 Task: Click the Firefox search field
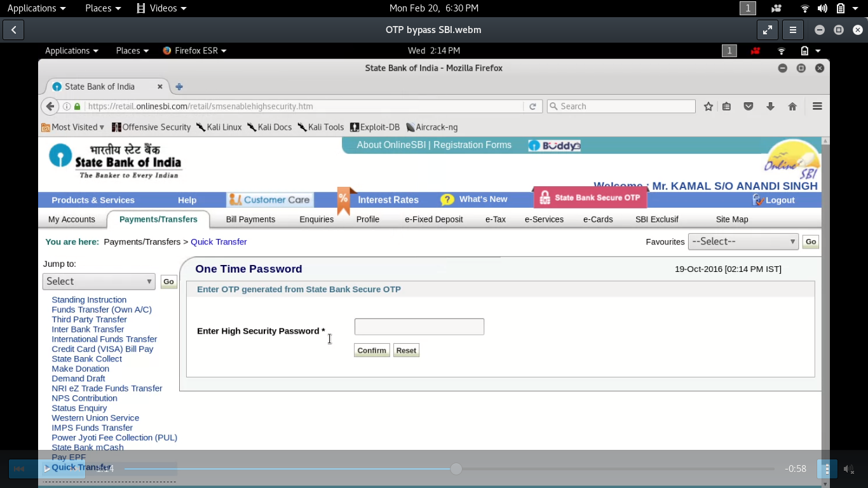pos(621,106)
